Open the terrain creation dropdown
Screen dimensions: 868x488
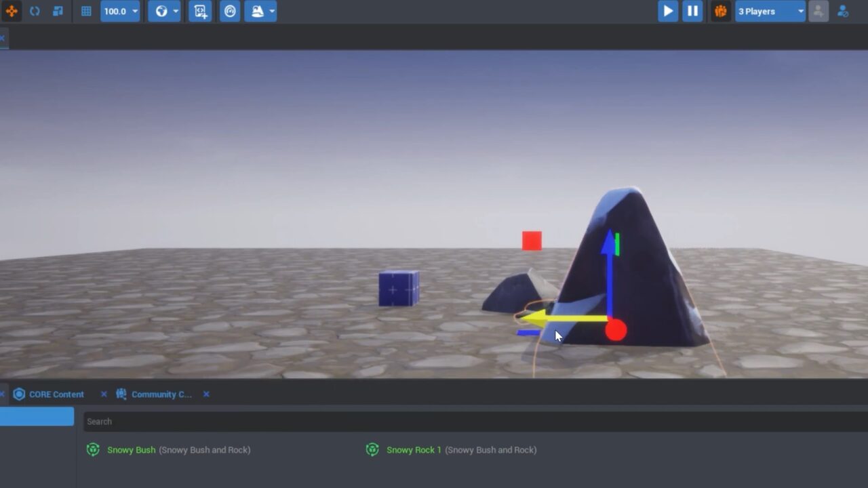point(260,11)
